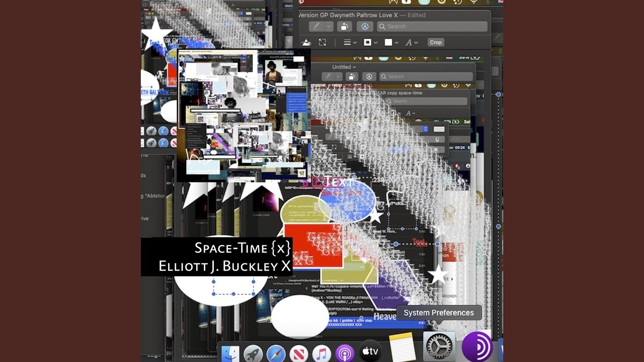
Task: Click highlight pen in Gwyneth Paltrow window
Action: 316,27
